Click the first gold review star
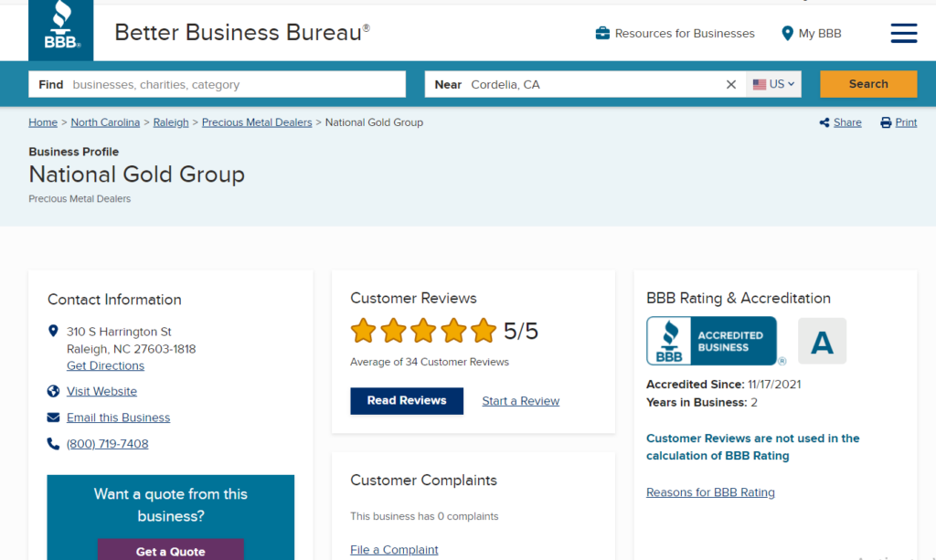This screenshot has width=936, height=560. point(363,331)
